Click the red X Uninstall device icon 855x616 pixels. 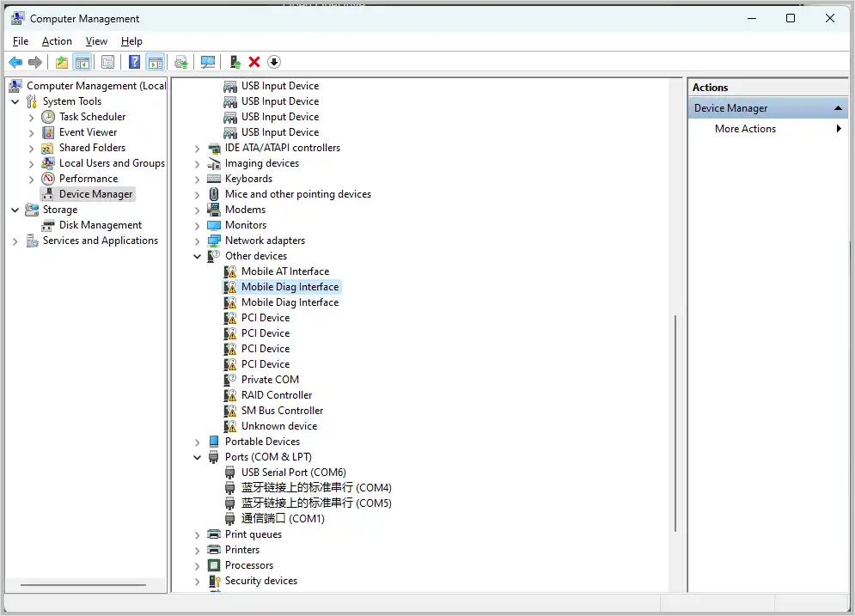[254, 62]
